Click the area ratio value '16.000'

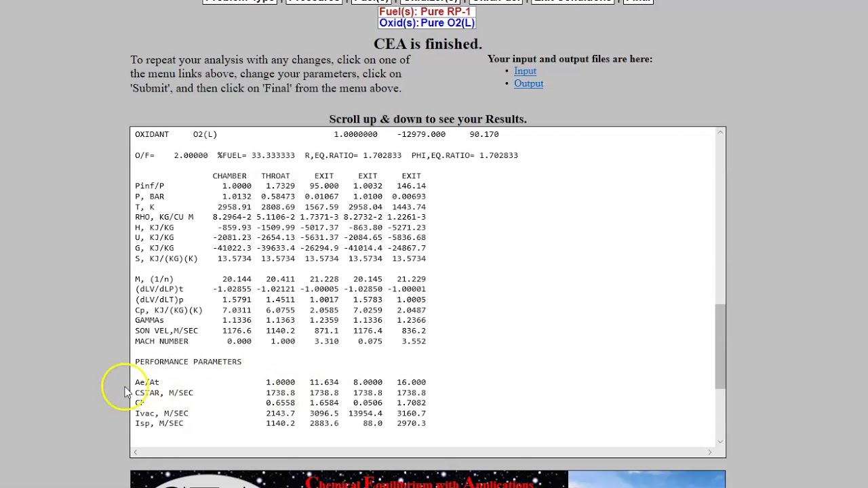[x=411, y=382]
